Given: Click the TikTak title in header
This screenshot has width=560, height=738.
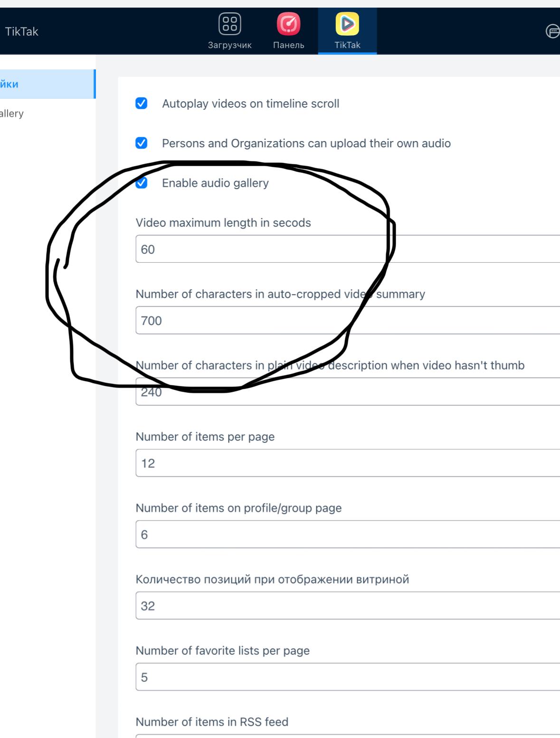Looking at the screenshot, I should click(x=21, y=31).
